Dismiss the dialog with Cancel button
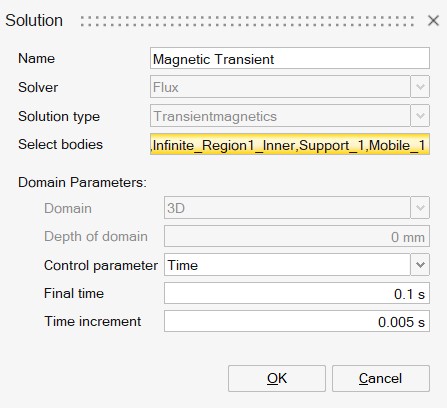The image size is (447, 408). pyautogui.click(x=381, y=378)
